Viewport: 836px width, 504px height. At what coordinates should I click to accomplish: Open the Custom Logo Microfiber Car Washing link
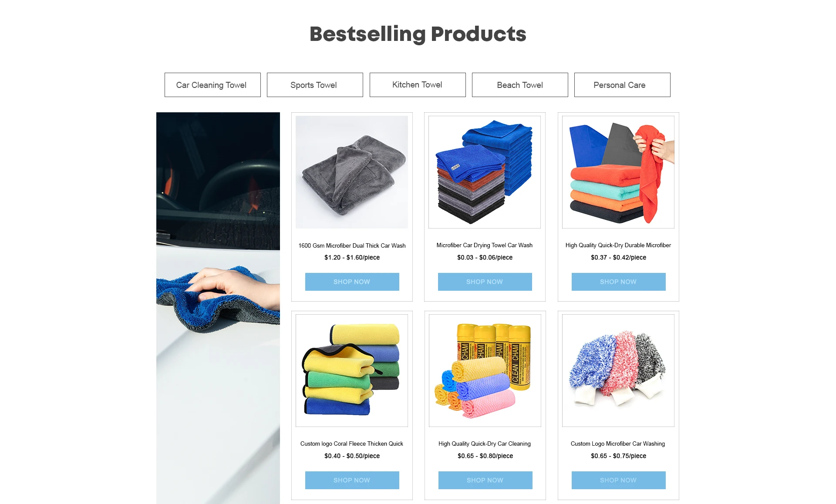pos(618,444)
